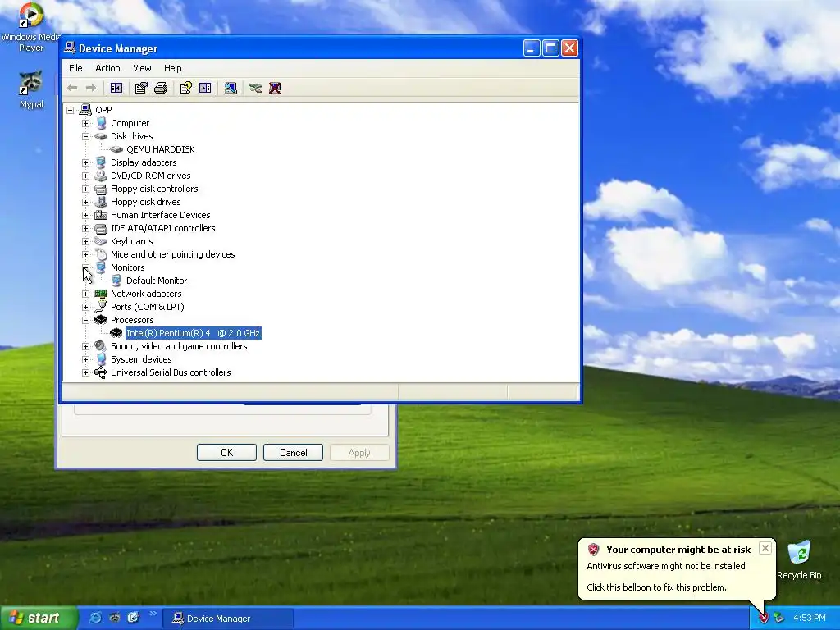This screenshot has width=840, height=630.
Task: Select the Monitors label
Action: 127,267
